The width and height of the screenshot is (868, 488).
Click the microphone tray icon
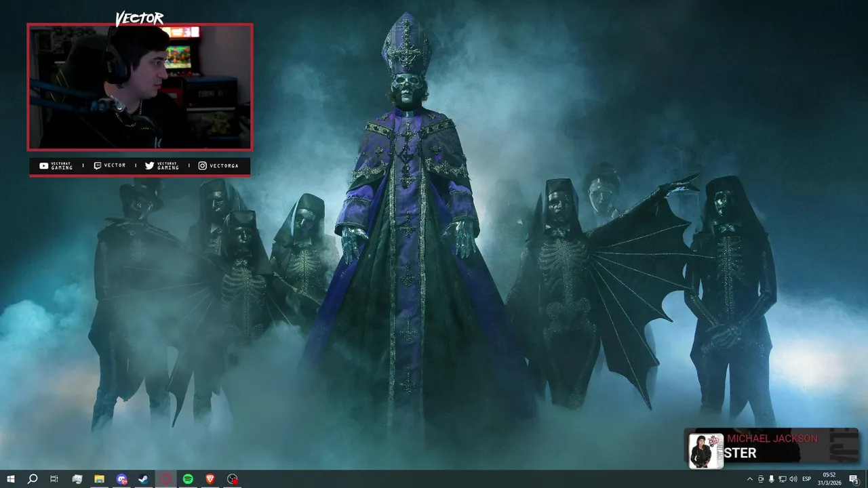(772, 479)
